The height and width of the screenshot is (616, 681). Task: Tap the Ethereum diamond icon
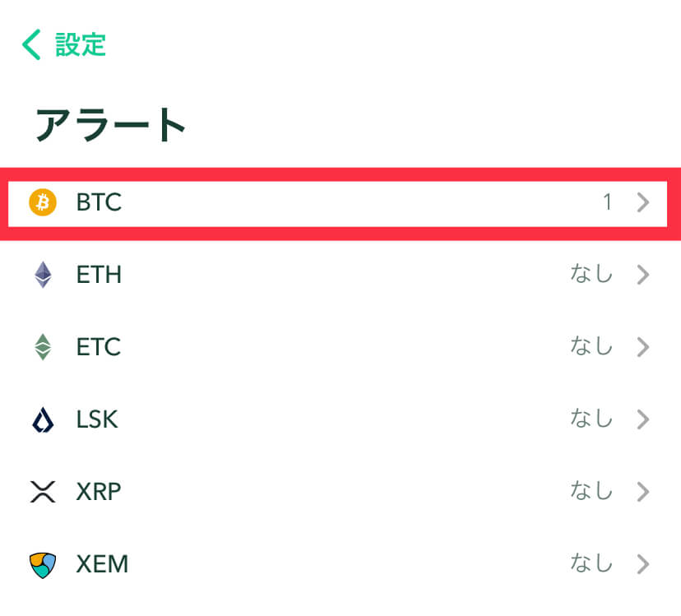coord(43,275)
